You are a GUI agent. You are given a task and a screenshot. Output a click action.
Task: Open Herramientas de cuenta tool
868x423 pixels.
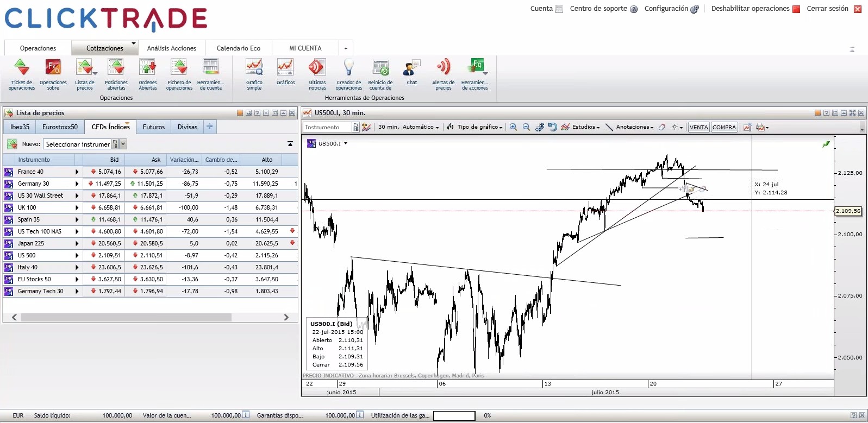211,74
